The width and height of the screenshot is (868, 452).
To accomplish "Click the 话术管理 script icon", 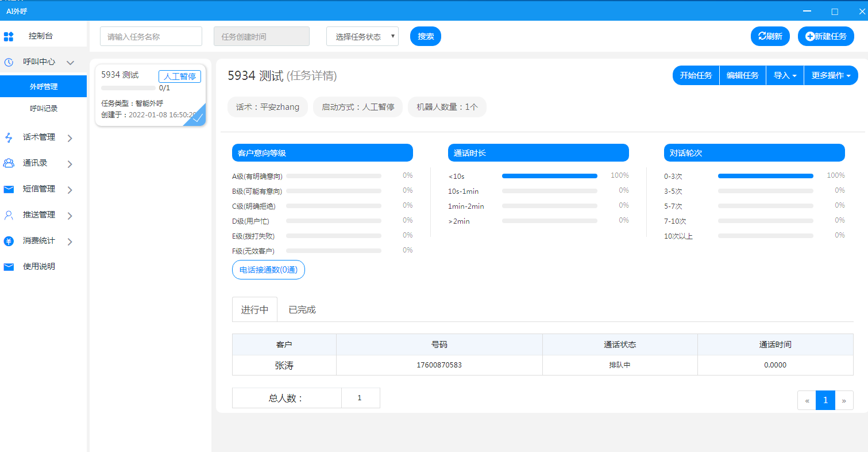I will [9, 137].
